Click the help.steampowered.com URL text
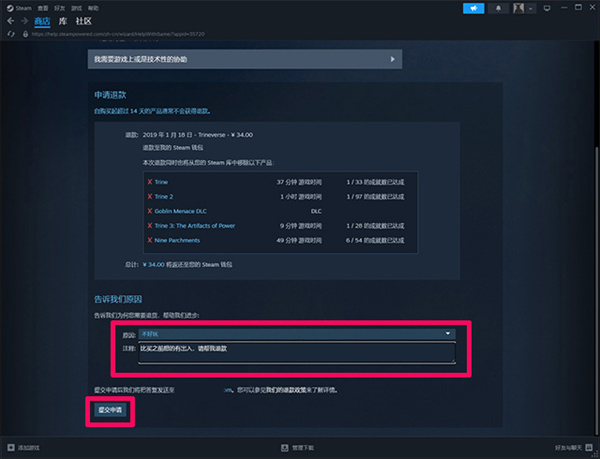 [x=118, y=34]
